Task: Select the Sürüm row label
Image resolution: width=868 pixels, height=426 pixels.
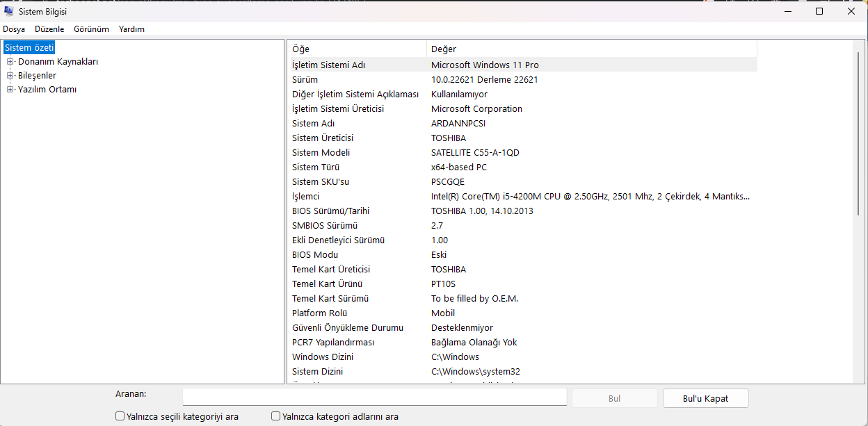Action: click(305, 79)
